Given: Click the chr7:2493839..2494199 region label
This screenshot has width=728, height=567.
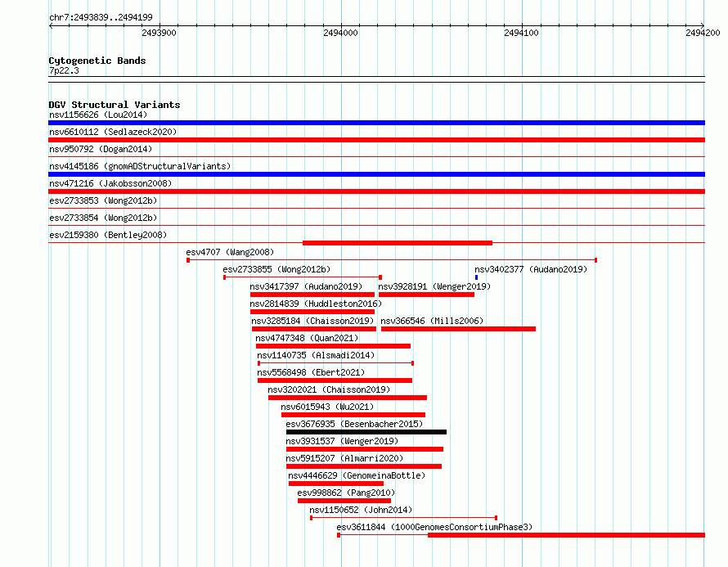Looking at the screenshot, I should click(101, 17).
